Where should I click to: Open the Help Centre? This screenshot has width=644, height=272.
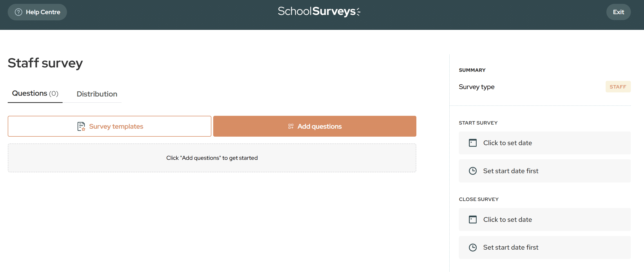tap(37, 12)
